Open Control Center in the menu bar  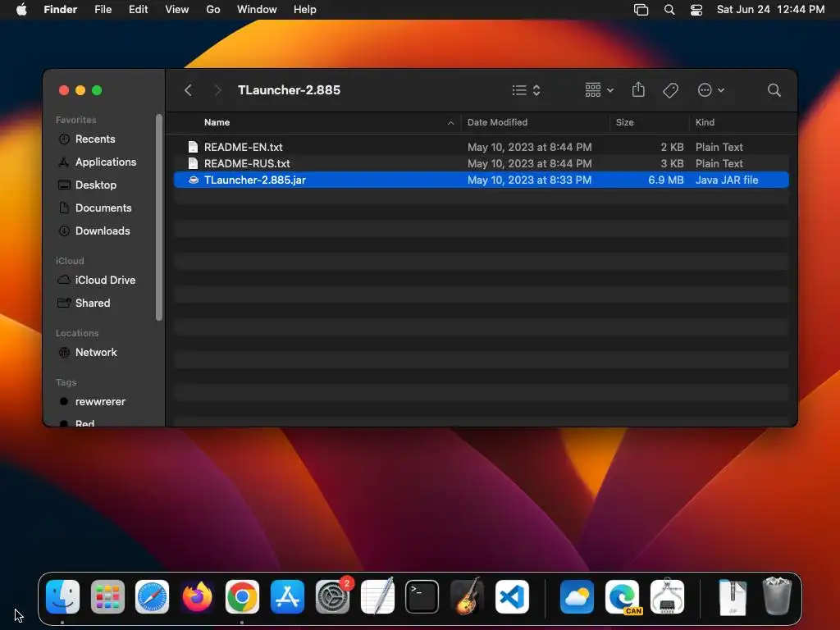coord(696,10)
